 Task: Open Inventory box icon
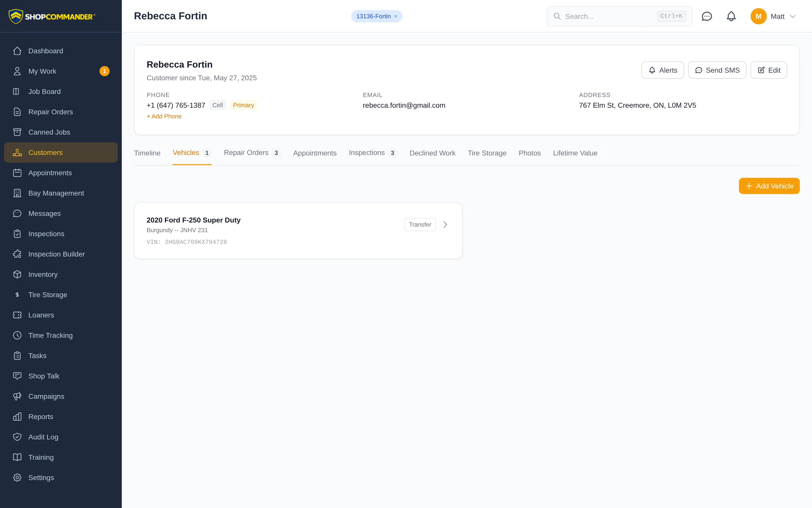17,275
